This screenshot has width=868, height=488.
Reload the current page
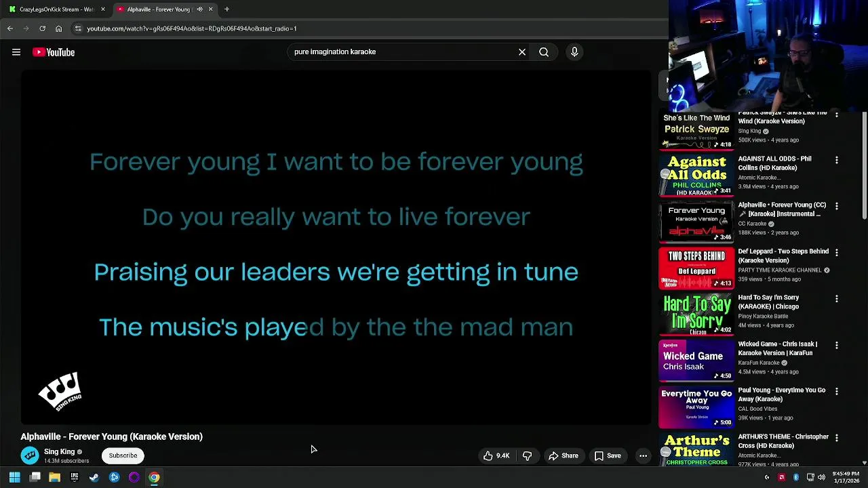(x=42, y=28)
